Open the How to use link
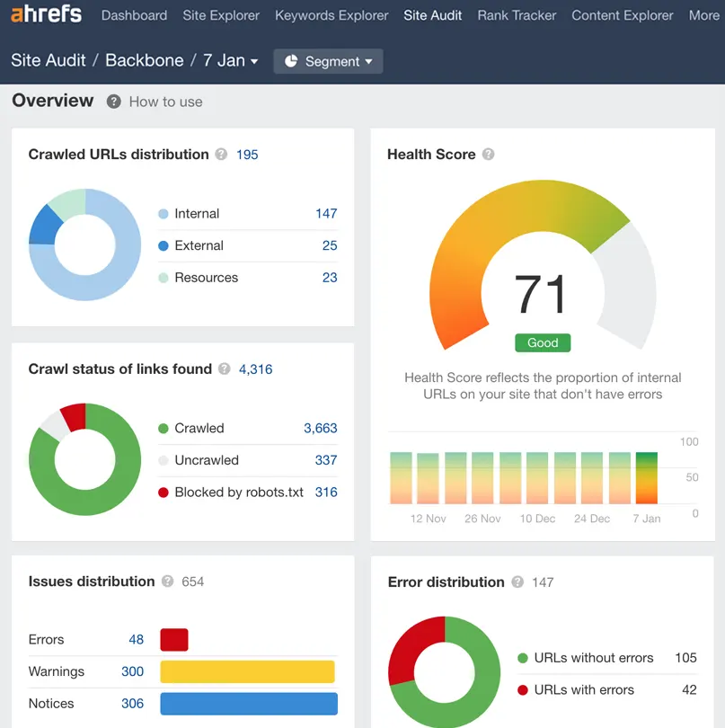 165,102
